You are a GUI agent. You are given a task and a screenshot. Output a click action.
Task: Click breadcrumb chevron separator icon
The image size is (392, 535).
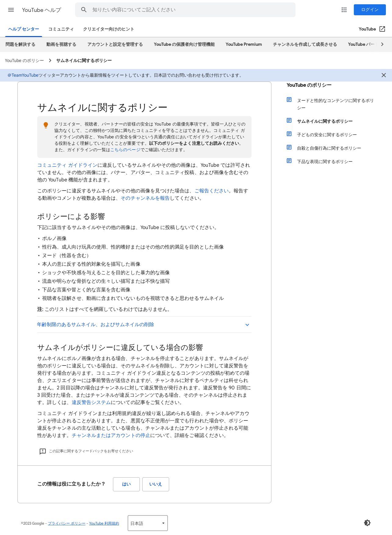click(50, 60)
